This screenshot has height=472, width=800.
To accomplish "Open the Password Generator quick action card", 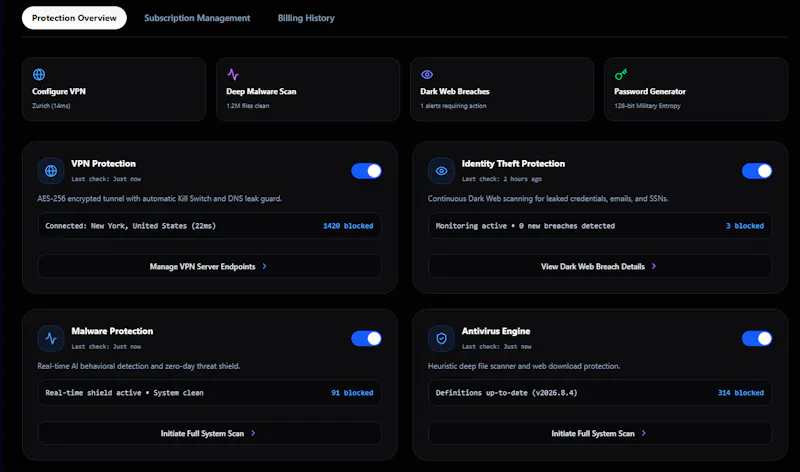I will [x=695, y=89].
